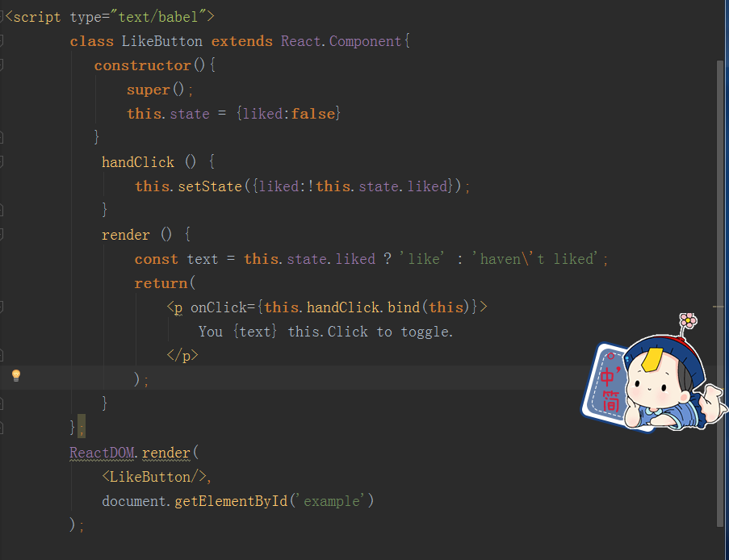Click the underlined render call after ReactDOM
The width and height of the screenshot is (729, 560).
click(x=166, y=453)
